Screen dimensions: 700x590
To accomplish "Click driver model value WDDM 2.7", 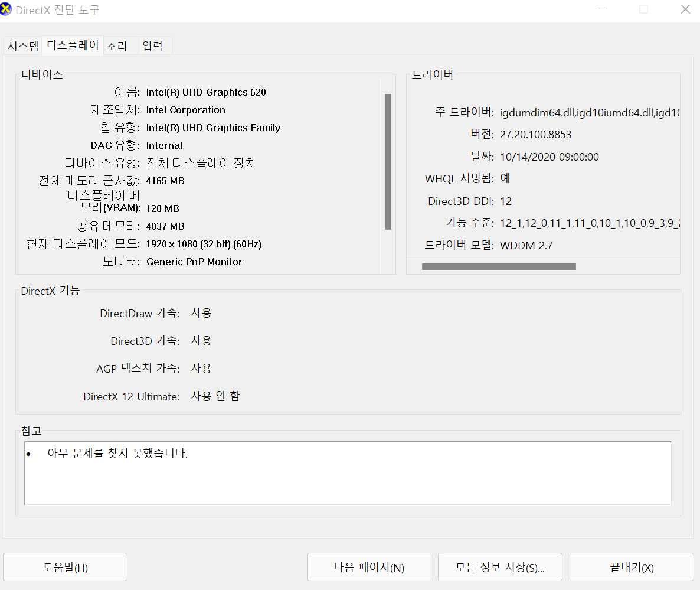I will [526, 245].
